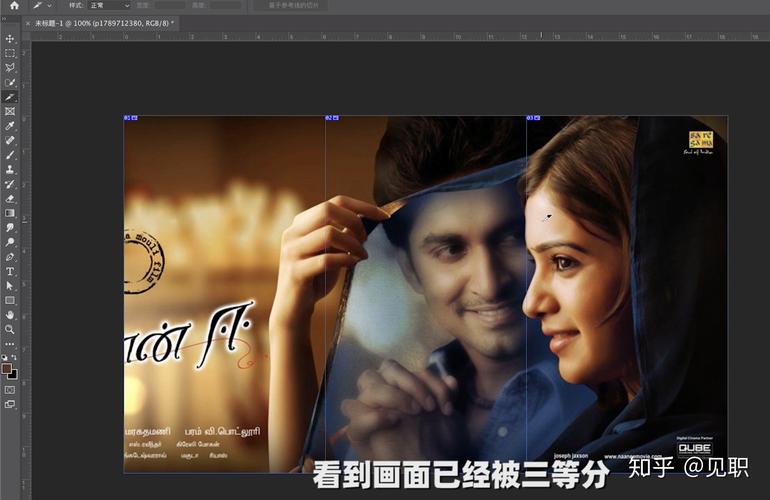
Task: Click the slice width input field
Action: (169, 5)
